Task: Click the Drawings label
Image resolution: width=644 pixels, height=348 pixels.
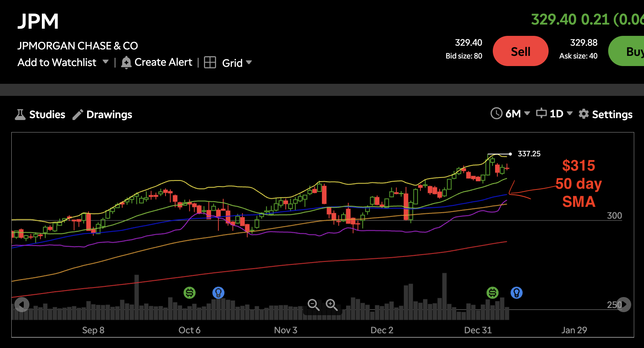Action: (109, 114)
